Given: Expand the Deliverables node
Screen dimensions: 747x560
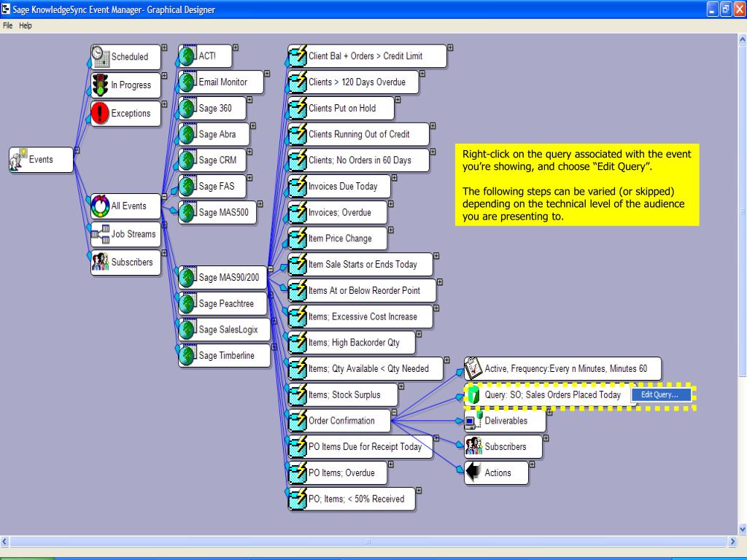Looking at the screenshot, I should coord(549,413).
